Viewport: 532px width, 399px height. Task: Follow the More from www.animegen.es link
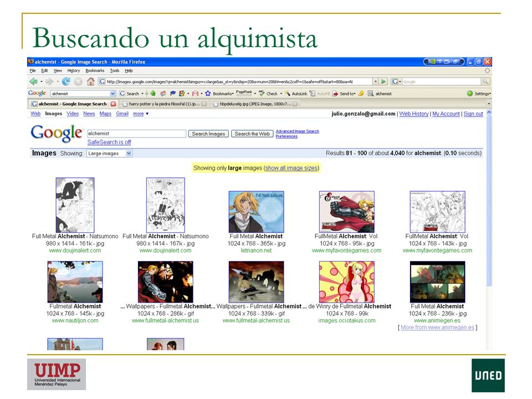(x=437, y=328)
